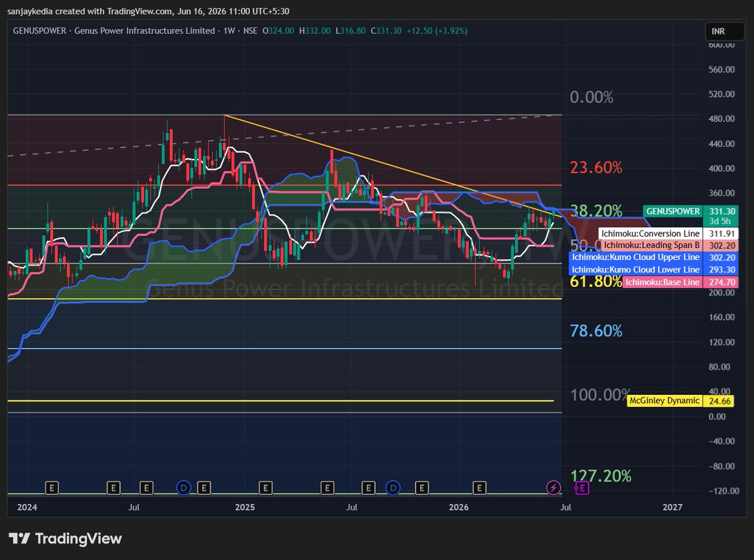Screen dimensions: 754x560
Task: Select the Ichimoku:Kumo Cloud Upper Line label
Action: (x=634, y=257)
